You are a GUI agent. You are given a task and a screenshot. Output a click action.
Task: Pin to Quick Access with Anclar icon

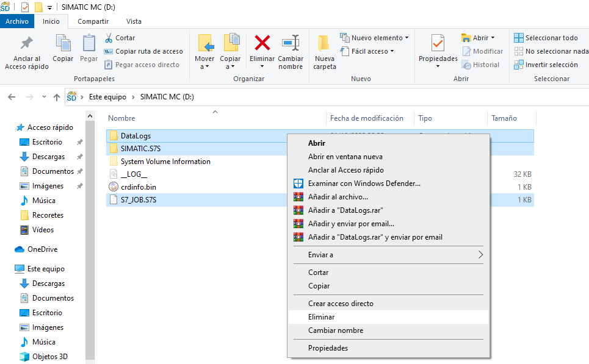(27, 52)
